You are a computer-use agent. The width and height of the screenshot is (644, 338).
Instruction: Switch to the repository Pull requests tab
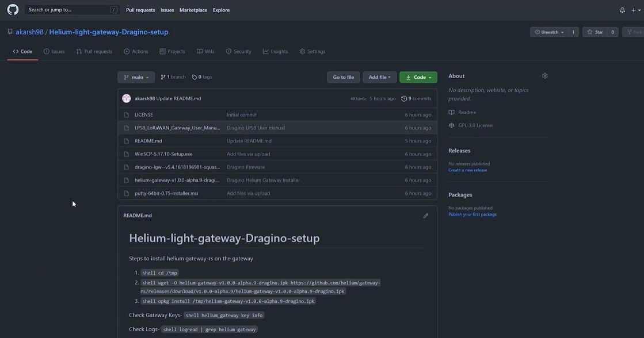tap(94, 52)
